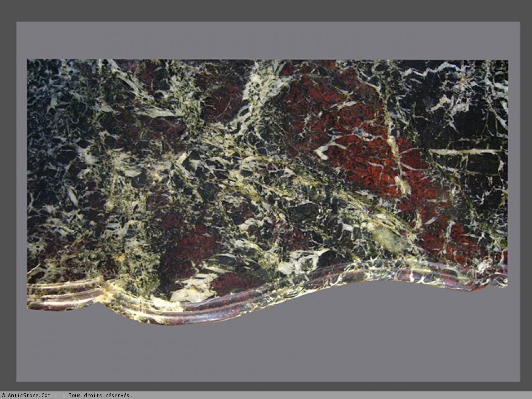Click the "© AnticStore.Com" copyright text
The image size is (532, 399).
26,395
